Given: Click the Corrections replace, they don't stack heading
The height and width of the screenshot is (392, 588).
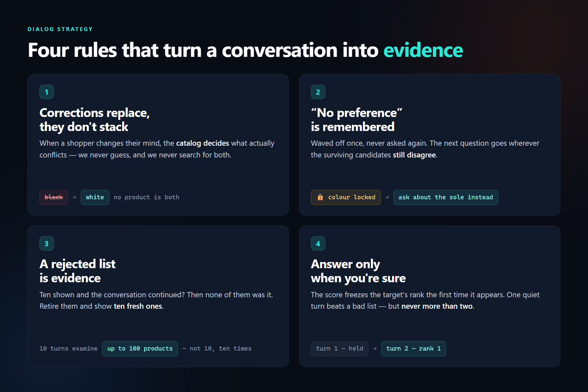Looking at the screenshot, I should (95, 120).
